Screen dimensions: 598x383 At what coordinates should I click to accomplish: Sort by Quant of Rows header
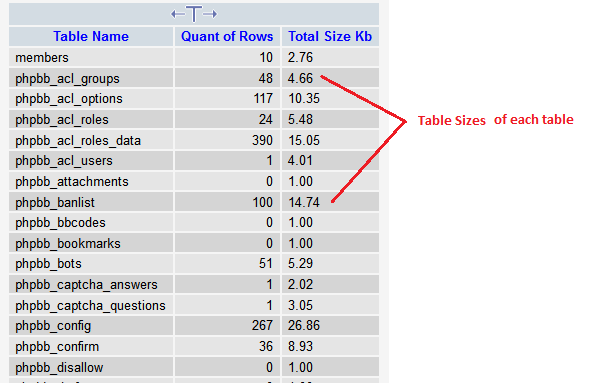(227, 36)
